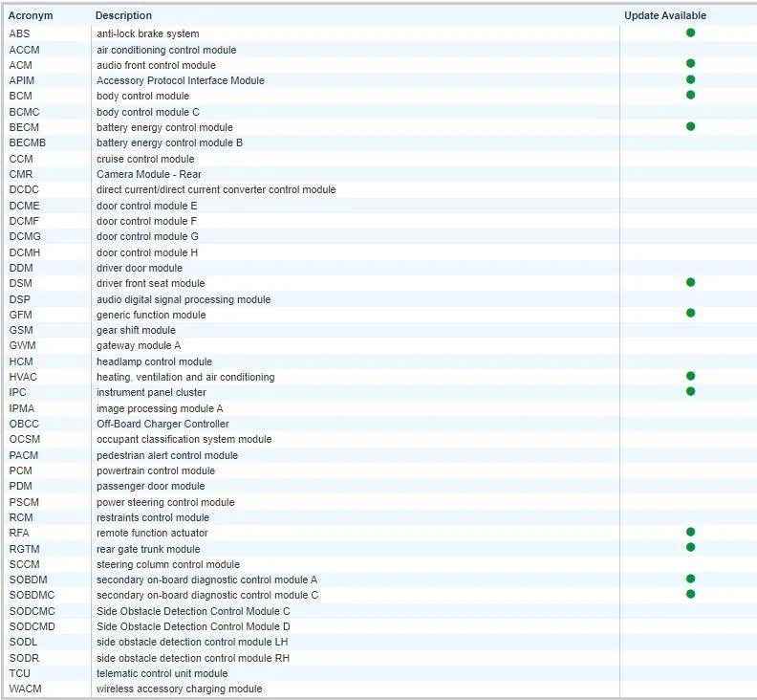757x700 pixels.
Task: Click the green update dot for ACM
Action: (x=690, y=64)
